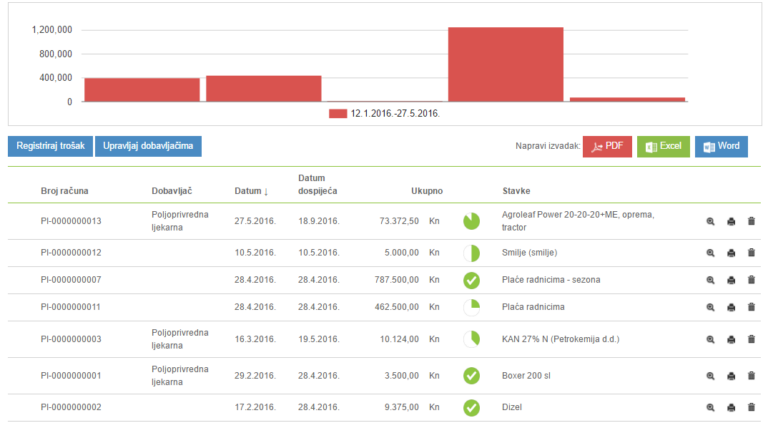The height and width of the screenshot is (423, 768).
Task: View details of invoice PI-0000000003
Action: (x=710, y=339)
